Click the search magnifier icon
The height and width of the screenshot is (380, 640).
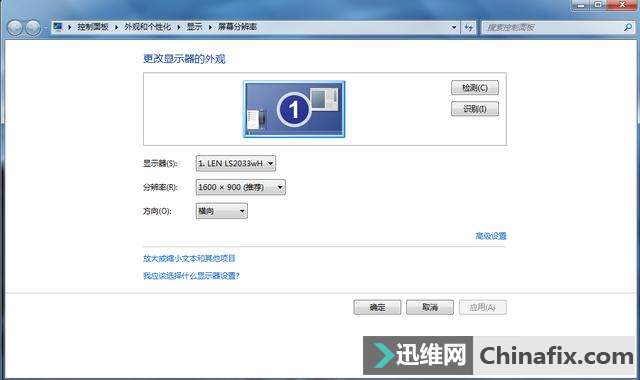[x=628, y=27]
